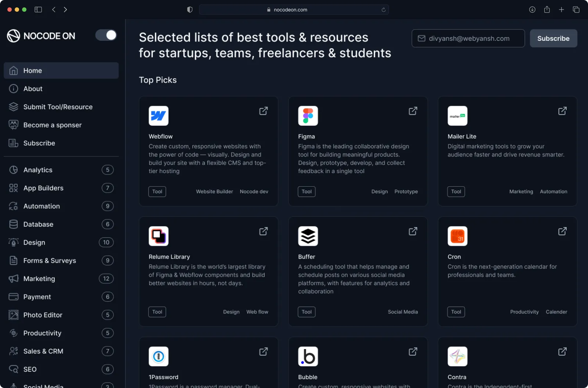The image size is (588, 388).
Task: Click the Safari share icon
Action: click(547, 10)
